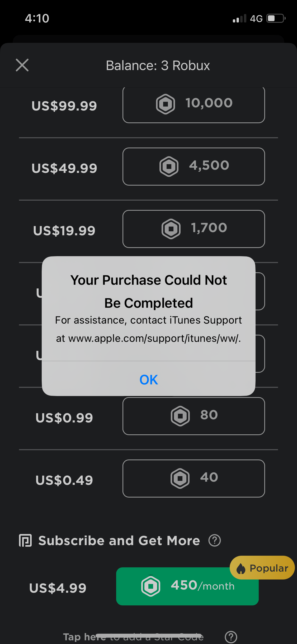Tap Roblox Premium logo beside Subscribe heading
Viewport: 297px width, 644px height.
(25, 540)
